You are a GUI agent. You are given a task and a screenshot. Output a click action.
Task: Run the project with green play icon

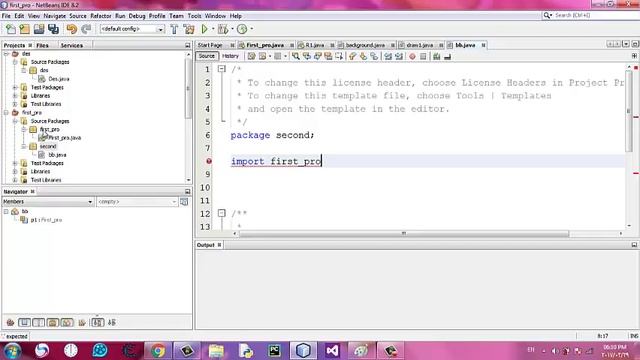coord(204,29)
